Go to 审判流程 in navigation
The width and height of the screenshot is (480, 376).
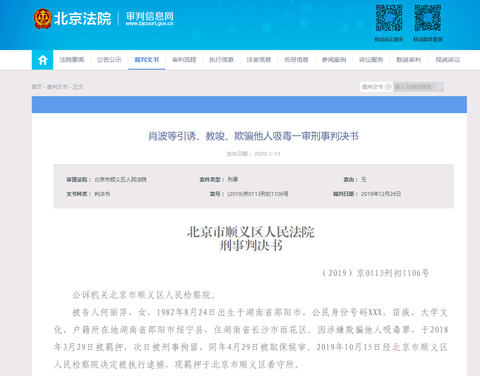[184, 60]
